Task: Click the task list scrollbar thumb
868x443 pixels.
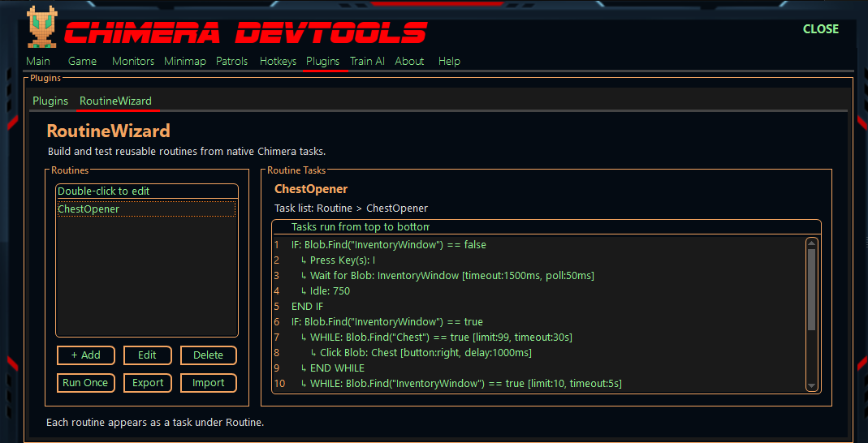Action: 811,290
